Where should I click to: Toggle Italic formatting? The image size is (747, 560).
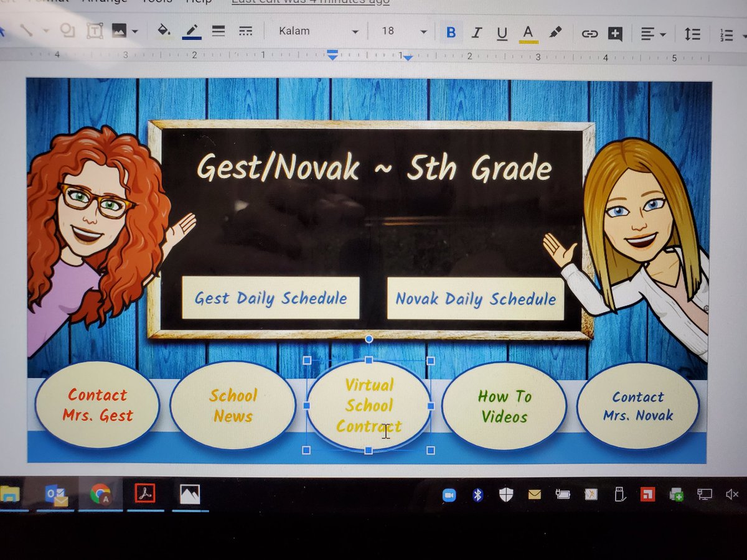[477, 32]
